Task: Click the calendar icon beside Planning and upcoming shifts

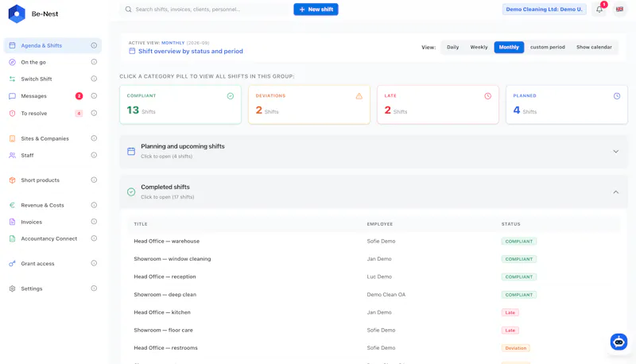Action: point(131,151)
